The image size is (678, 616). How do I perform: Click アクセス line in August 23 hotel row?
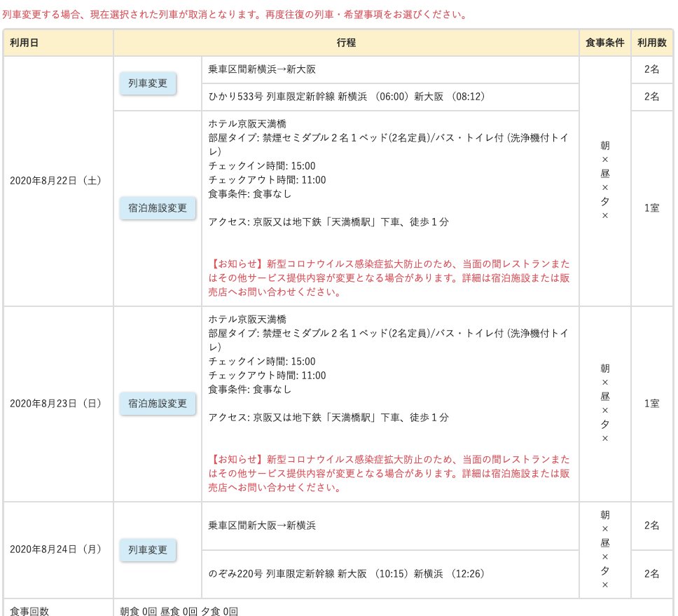coord(328,418)
